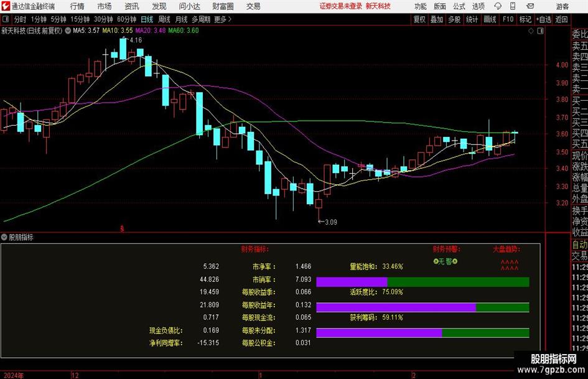The height and width of the screenshot is (379, 588).
Task: Open the mobile phone icon
Action: click(513, 6)
